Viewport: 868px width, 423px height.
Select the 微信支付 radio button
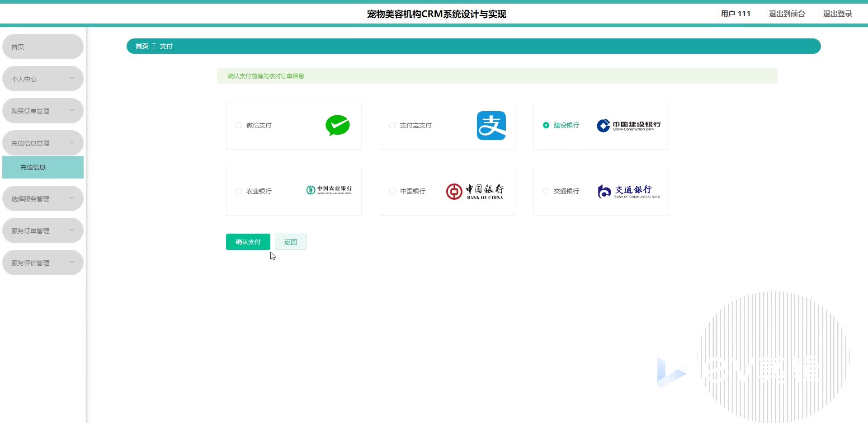pyautogui.click(x=239, y=125)
